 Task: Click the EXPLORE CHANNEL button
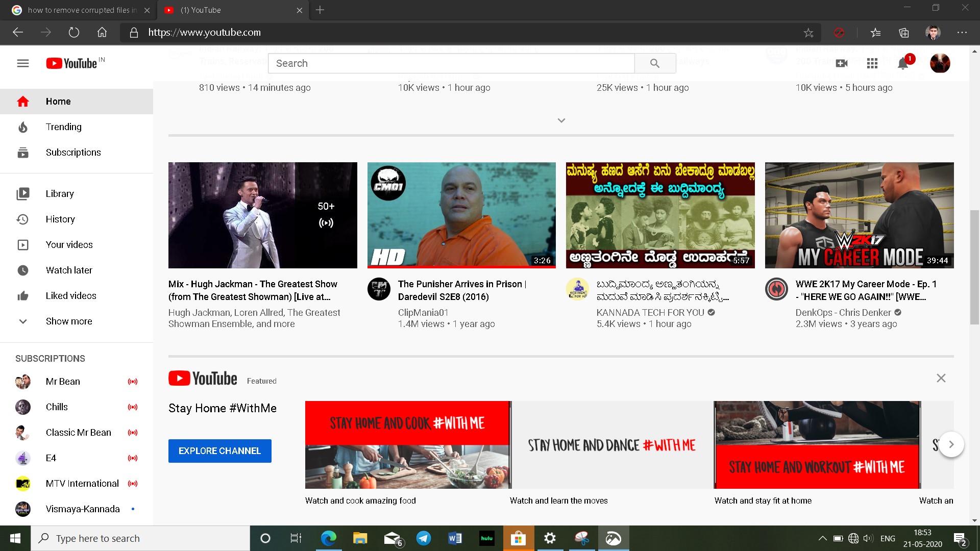(220, 451)
